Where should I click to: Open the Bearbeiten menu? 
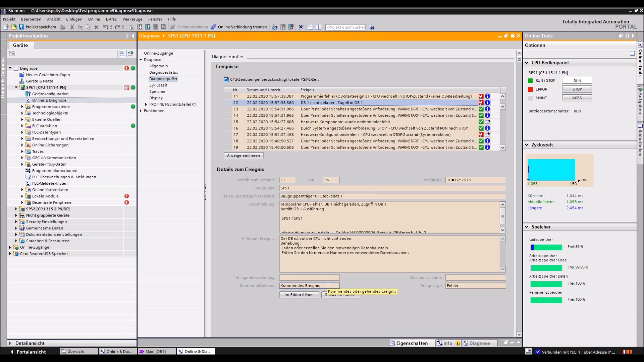click(31, 19)
